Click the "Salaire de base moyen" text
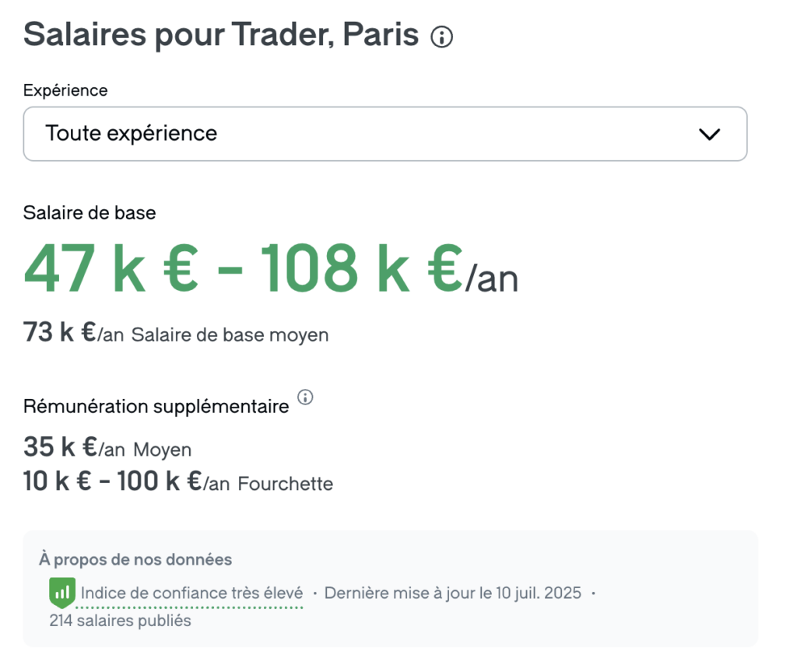 coord(230,335)
